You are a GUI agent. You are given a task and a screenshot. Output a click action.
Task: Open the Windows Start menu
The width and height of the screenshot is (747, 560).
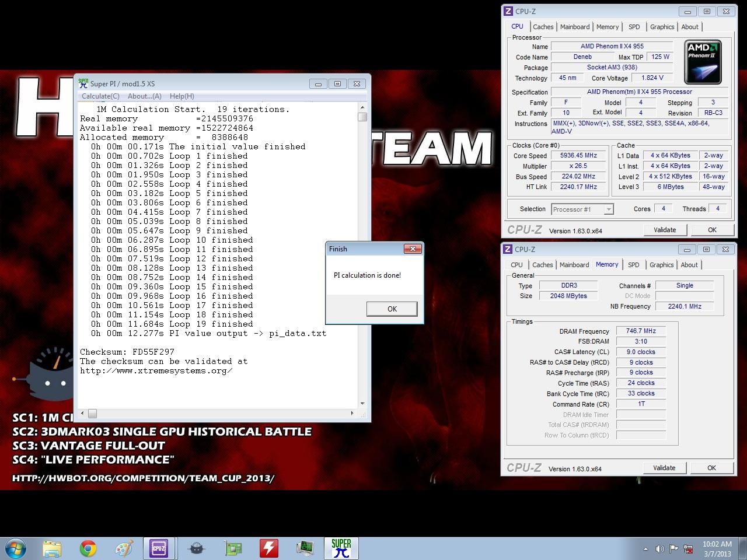point(15,548)
